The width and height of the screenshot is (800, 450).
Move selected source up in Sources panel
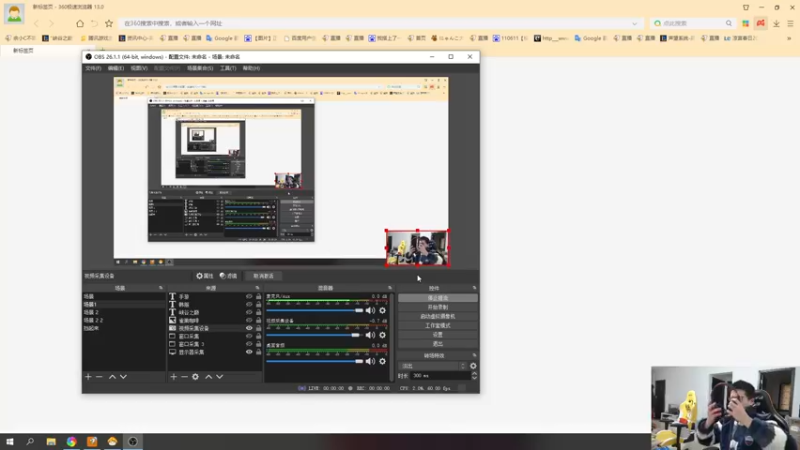point(209,377)
